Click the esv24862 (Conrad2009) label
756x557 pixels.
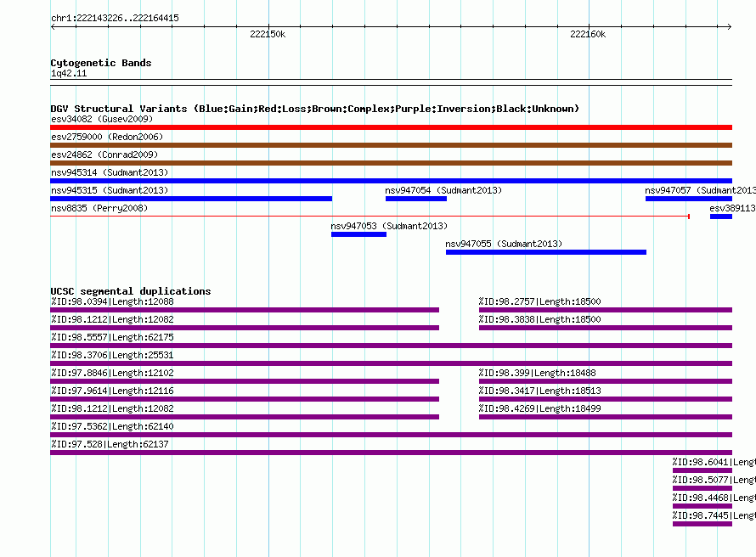tap(104, 155)
